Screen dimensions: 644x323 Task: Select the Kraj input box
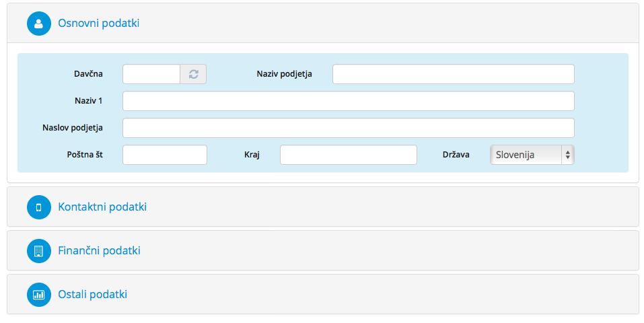tap(349, 155)
